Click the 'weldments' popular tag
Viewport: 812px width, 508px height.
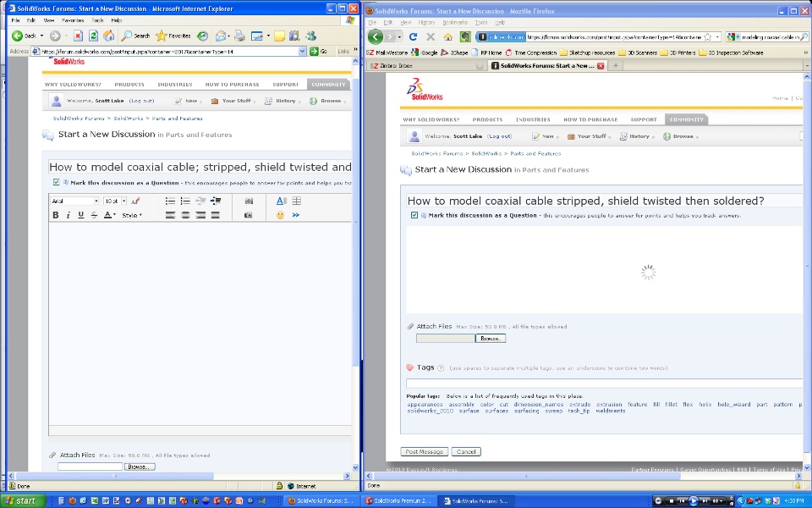611,411
